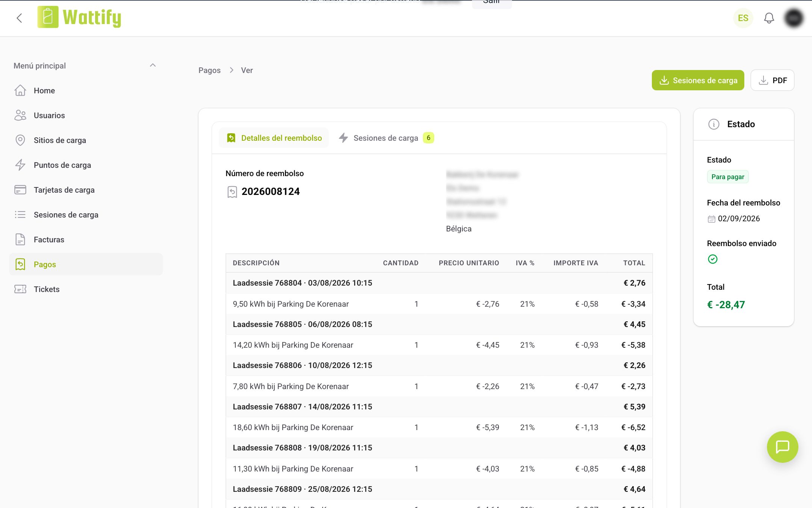Select the Detalles del reembolso tab
The height and width of the screenshot is (508, 812).
tap(274, 138)
